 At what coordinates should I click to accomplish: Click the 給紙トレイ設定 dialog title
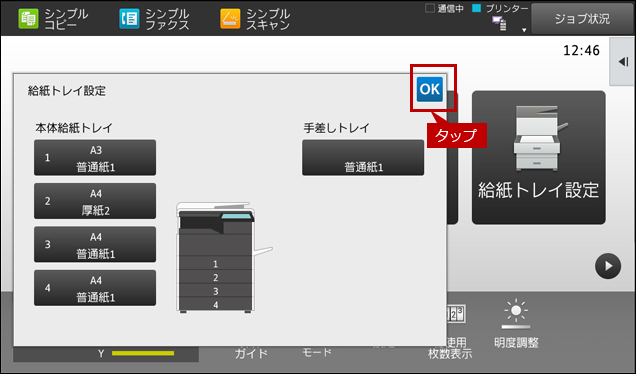point(67,90)
